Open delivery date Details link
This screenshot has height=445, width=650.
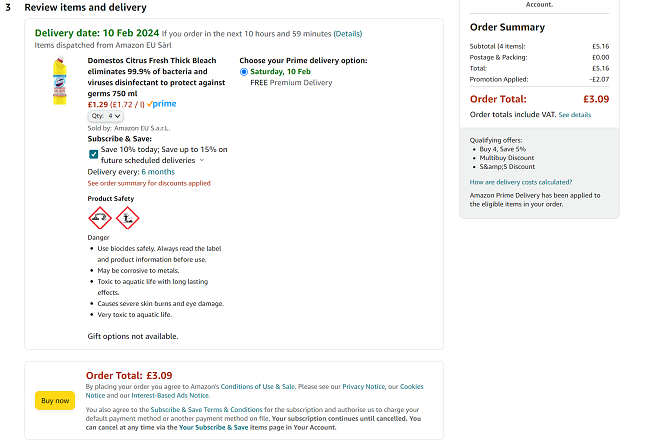click(x=348, y=34)
